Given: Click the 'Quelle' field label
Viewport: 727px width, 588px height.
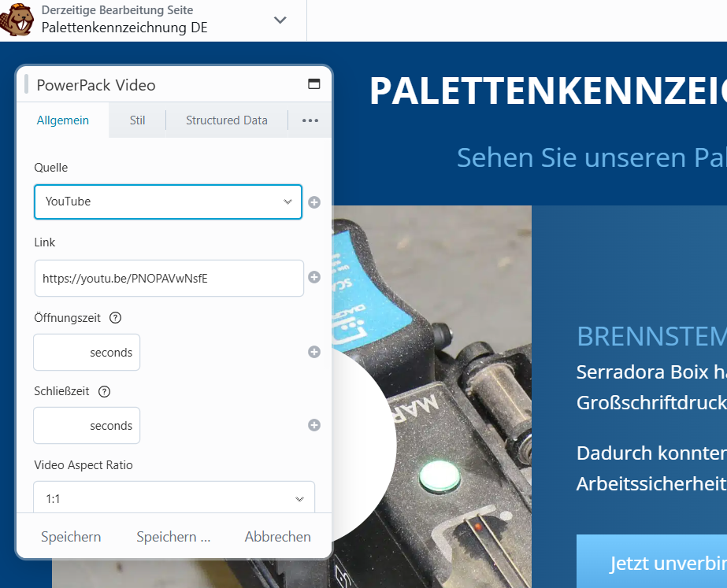Looking at the screenshot, I should pos(51,168).
